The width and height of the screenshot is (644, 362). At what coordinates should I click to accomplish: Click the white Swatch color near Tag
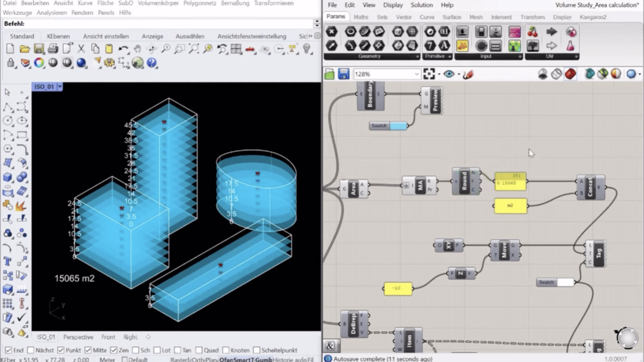565,282
